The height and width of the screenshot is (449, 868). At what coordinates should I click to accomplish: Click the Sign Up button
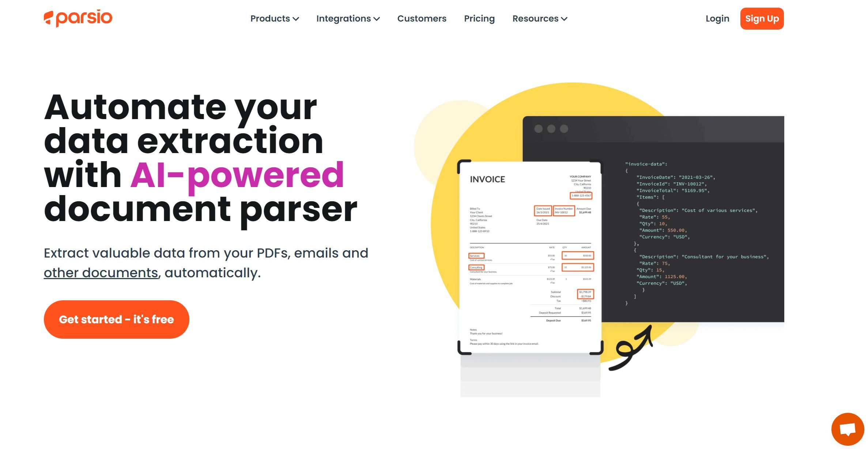pyautogui.click(x=762, y=18)
